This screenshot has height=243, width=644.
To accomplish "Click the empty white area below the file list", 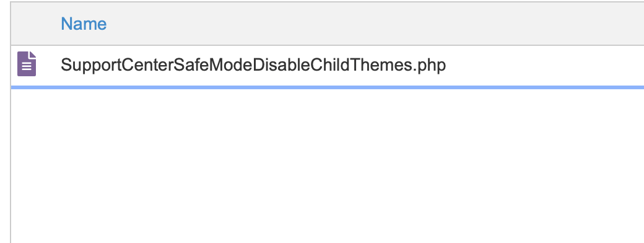I will pos(328,164).
